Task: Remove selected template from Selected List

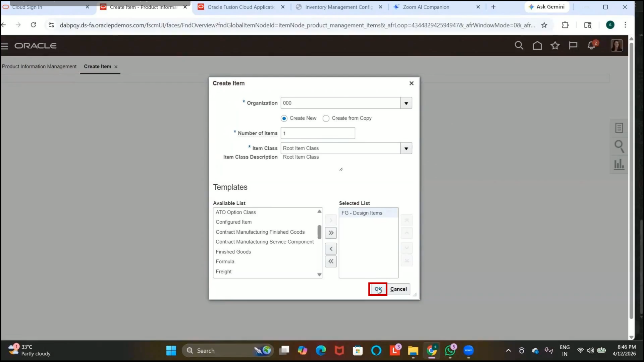Action: point(331,249)
